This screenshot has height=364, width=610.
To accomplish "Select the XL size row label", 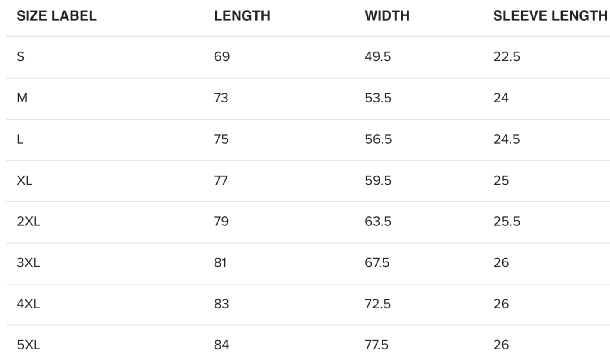I will click(x=24, y=180).
